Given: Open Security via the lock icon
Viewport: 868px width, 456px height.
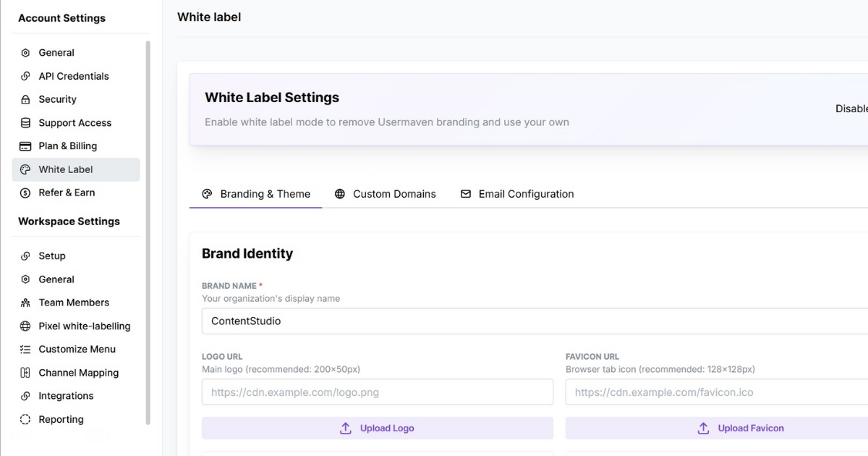Looking at the screenshot, I should pyautogui.click(x=25, y=99).
